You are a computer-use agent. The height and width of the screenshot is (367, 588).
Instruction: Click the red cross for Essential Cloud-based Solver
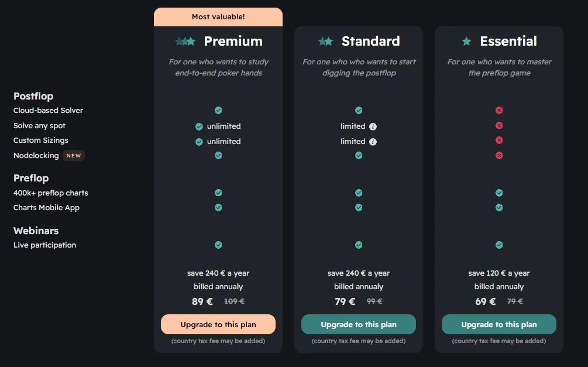pyautogui.click(x=499, y=110)
